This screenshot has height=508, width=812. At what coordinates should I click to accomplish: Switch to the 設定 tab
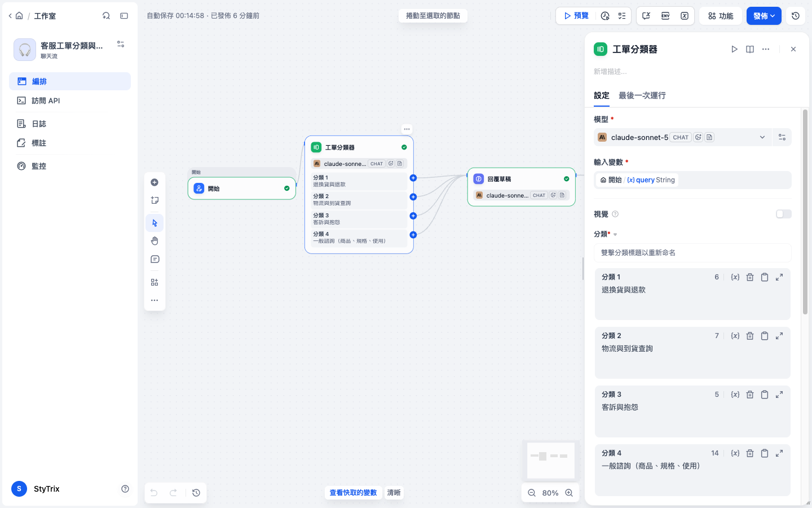coord(602,95)
